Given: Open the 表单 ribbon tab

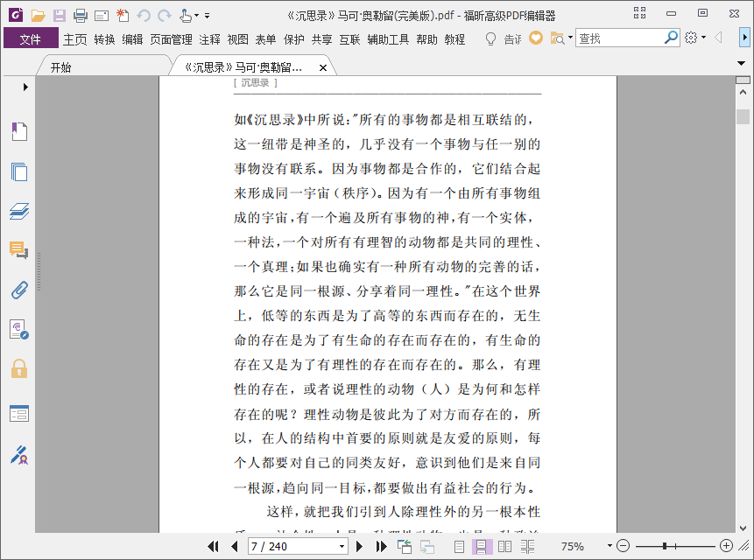Looking at the screenshot, I should click(x=265, y=38).
